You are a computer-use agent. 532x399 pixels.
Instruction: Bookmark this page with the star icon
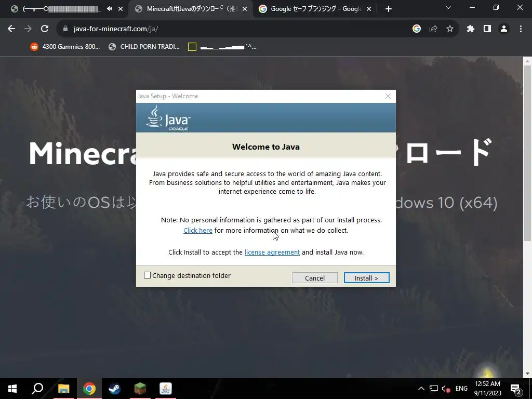pos(450,29)
